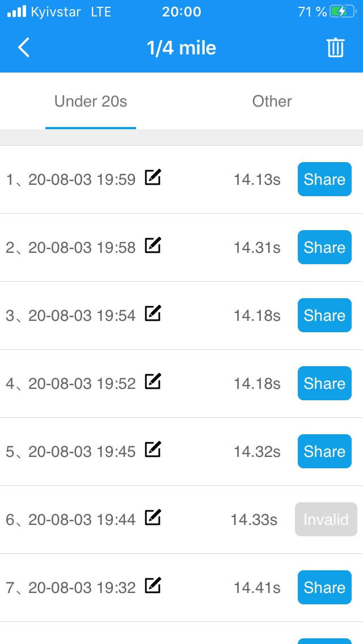Edit the 19:32 run entry
The height and width of the screenshot is (644, 363).
pos(153,586)
